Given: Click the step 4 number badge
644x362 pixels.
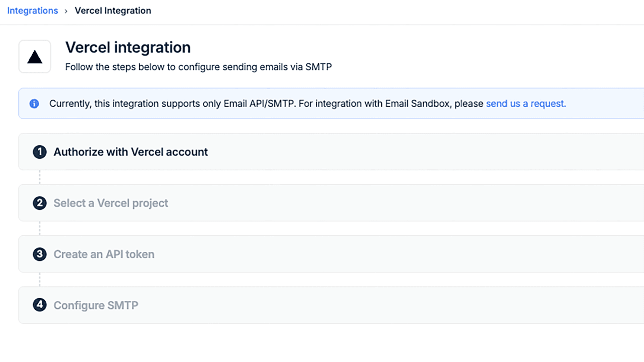Looking at the screenshot, I should [x=40, y=305].
